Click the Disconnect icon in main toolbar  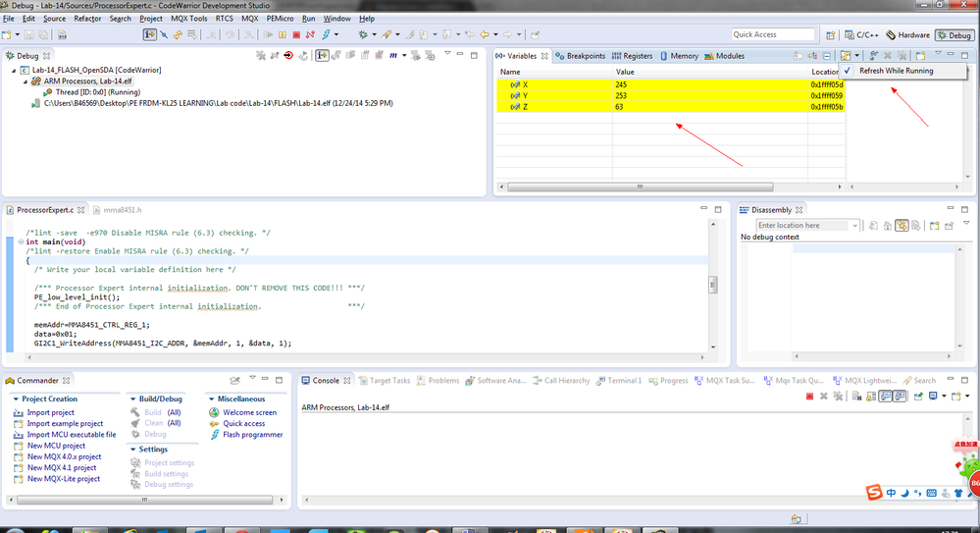pos(309,35)
